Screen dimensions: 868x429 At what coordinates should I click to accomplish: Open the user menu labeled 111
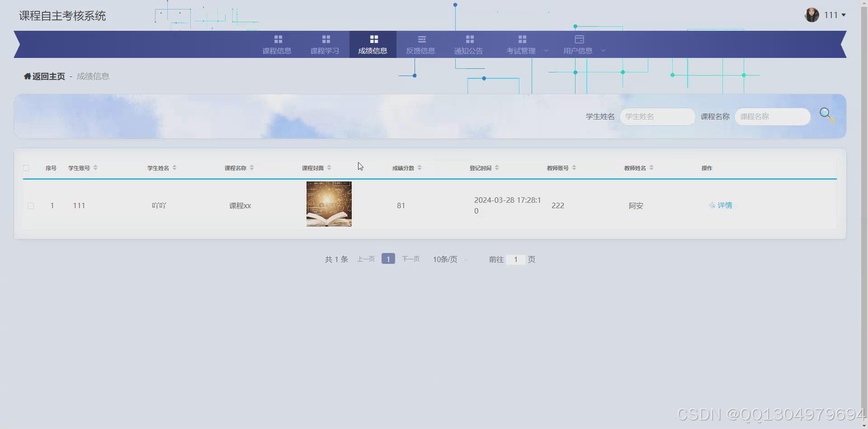tap(832, 15)
